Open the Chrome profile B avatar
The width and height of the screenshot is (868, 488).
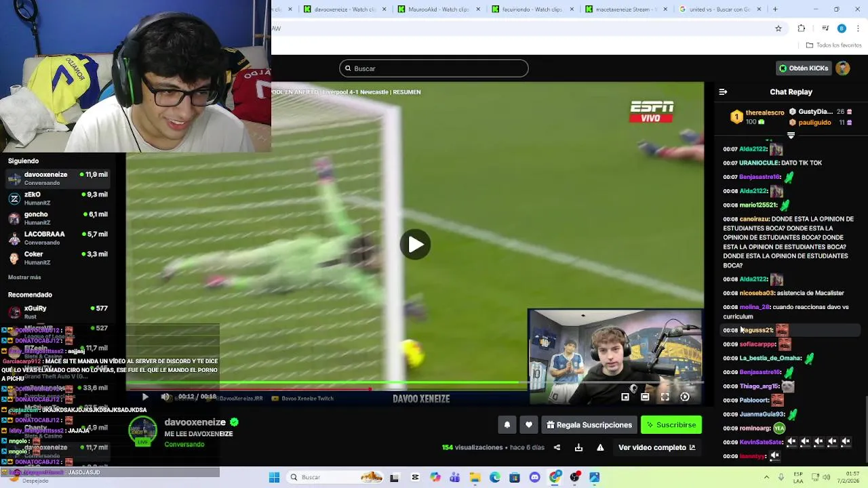click(x=842, y=28)
